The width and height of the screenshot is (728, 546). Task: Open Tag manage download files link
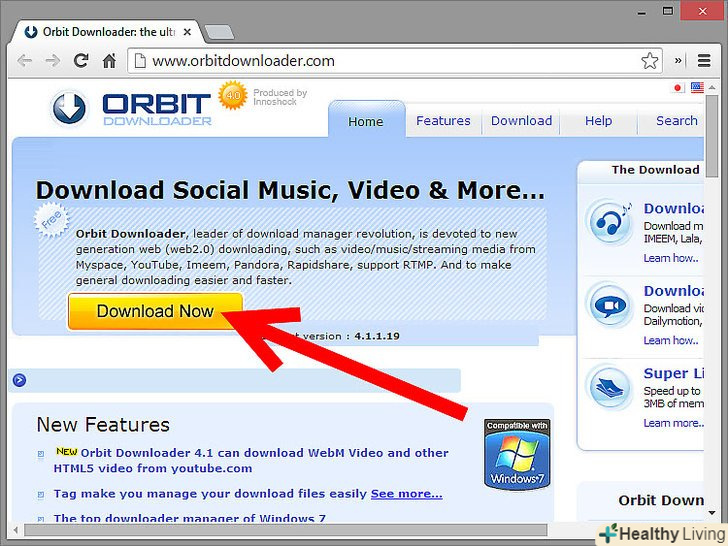[210, 494]
